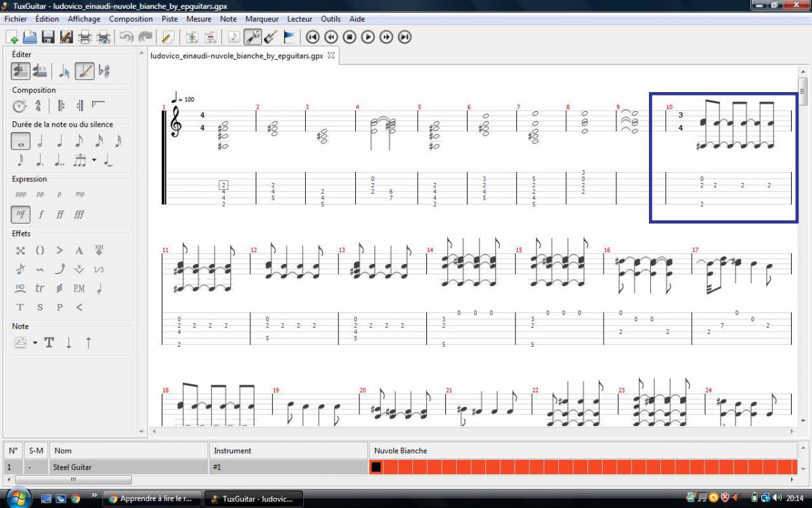Click the repeat alternative ending icon

pos(98,104)
